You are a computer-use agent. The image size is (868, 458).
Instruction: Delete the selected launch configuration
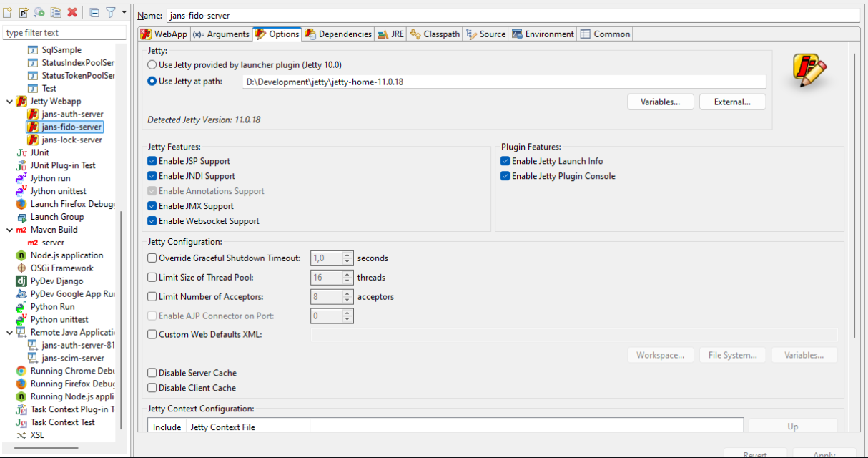point(71,12)
